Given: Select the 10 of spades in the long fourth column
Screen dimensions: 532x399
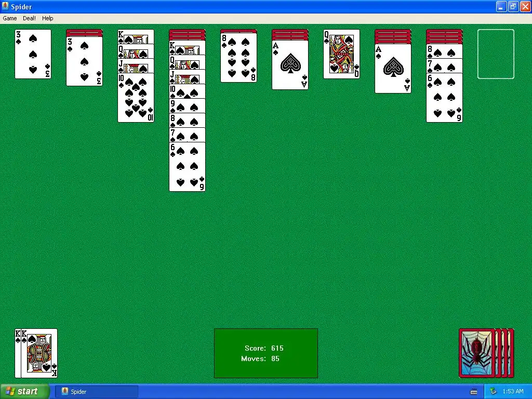Looking at the screenshot, I should [x=187, y=91].
